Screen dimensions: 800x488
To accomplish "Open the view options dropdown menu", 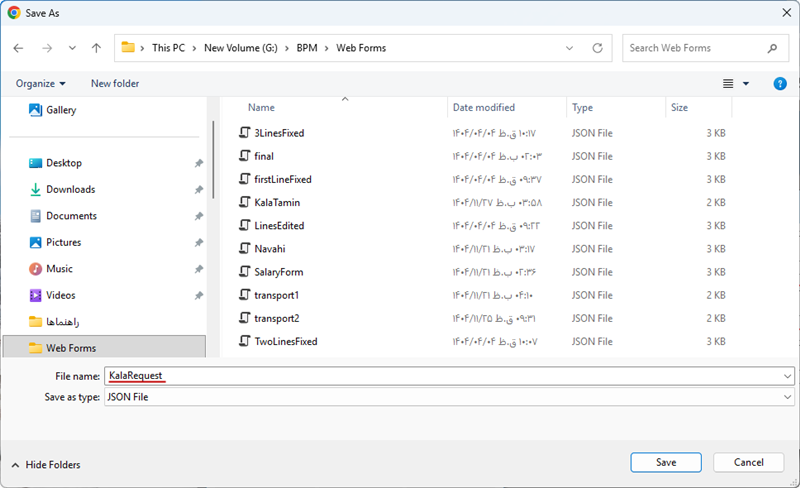I will point(746,84).
